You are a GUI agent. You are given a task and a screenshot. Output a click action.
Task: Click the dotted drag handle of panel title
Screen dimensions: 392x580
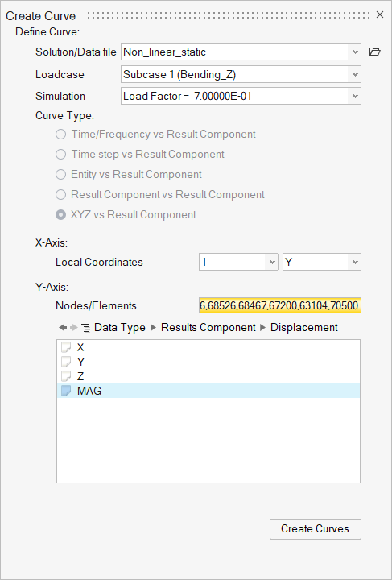pyautogui.click(x=229, y=15)
